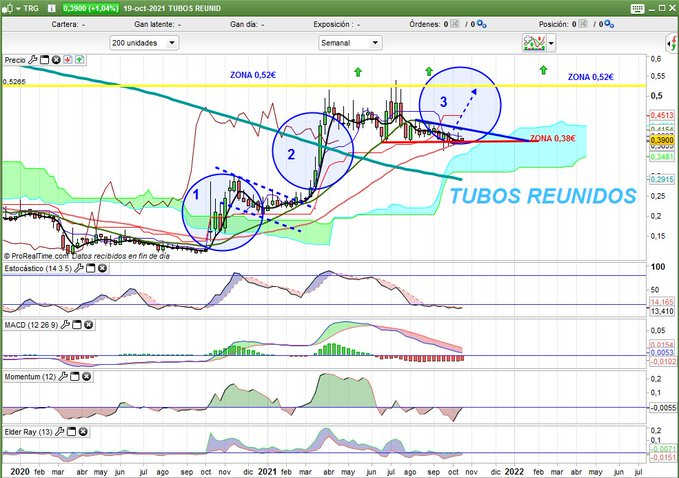The image size is (679, 478).
Task: Expand the arrow beside the indicators icon
Action: (551, 43)
